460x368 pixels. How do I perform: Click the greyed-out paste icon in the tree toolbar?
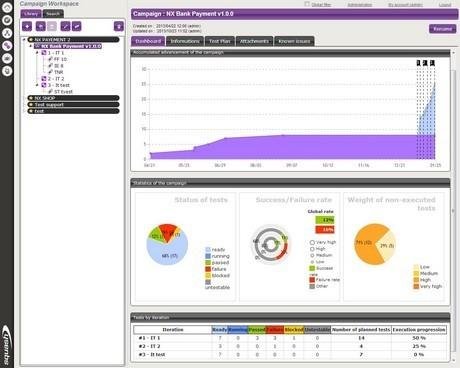52,26
